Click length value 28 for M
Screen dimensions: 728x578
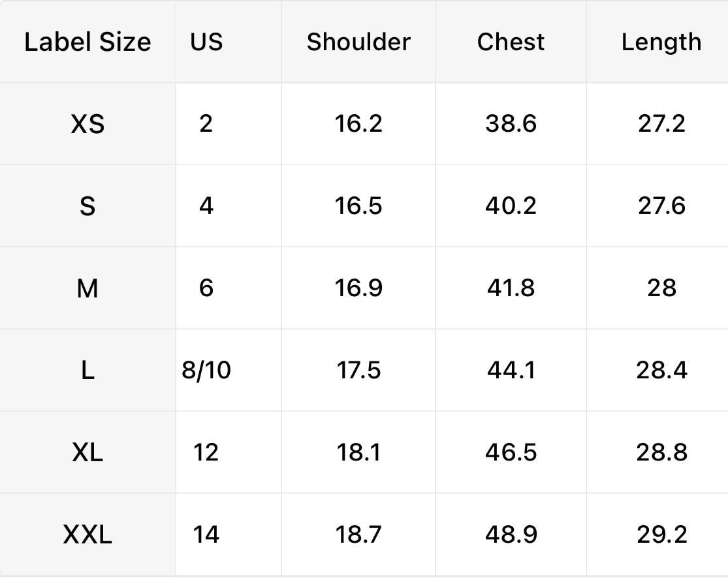click(661, 288)
